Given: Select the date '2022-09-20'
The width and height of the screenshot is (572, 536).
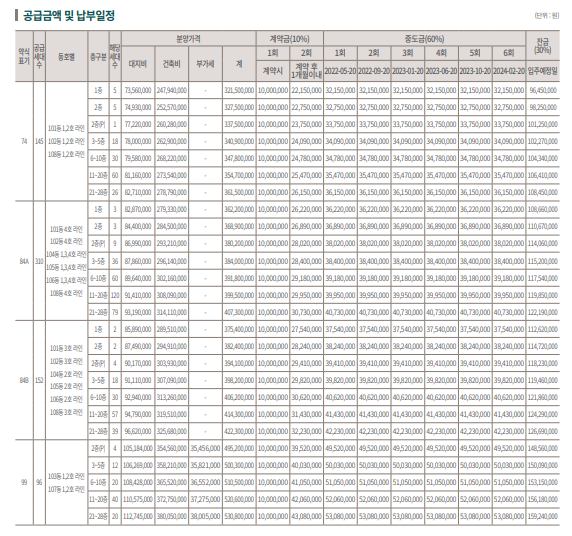Looking at the screenshot, I should 374,71.
